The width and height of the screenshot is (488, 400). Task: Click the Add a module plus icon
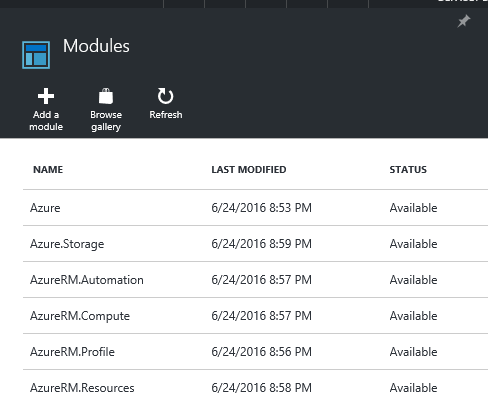[x=46, y=96]
